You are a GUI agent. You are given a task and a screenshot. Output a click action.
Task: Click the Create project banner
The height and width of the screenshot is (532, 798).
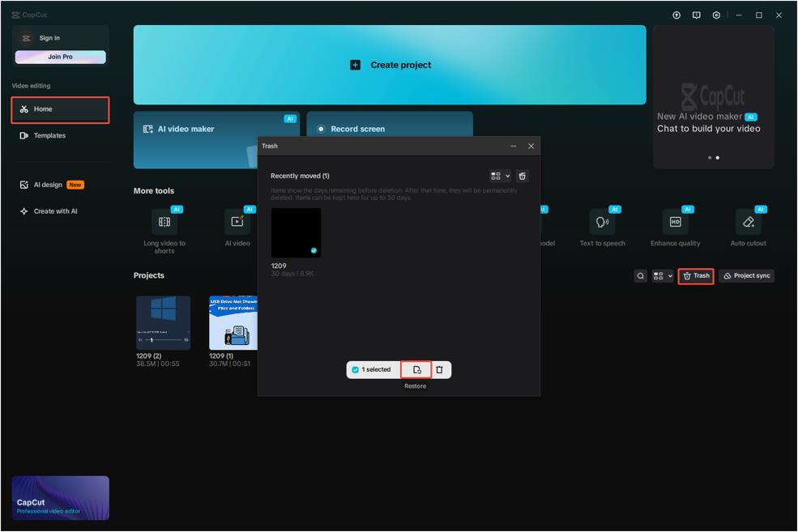pos(390,65)
